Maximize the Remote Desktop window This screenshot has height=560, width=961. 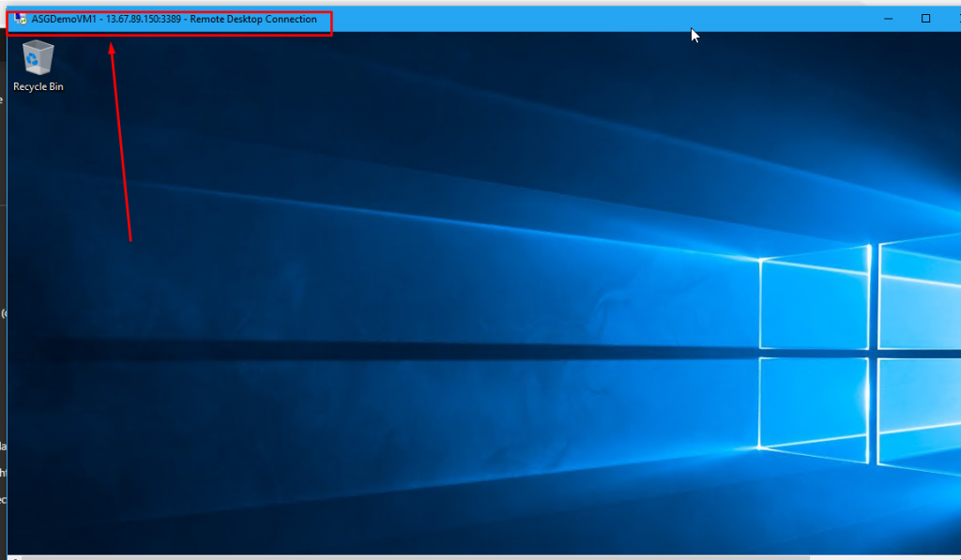point(925,19)
